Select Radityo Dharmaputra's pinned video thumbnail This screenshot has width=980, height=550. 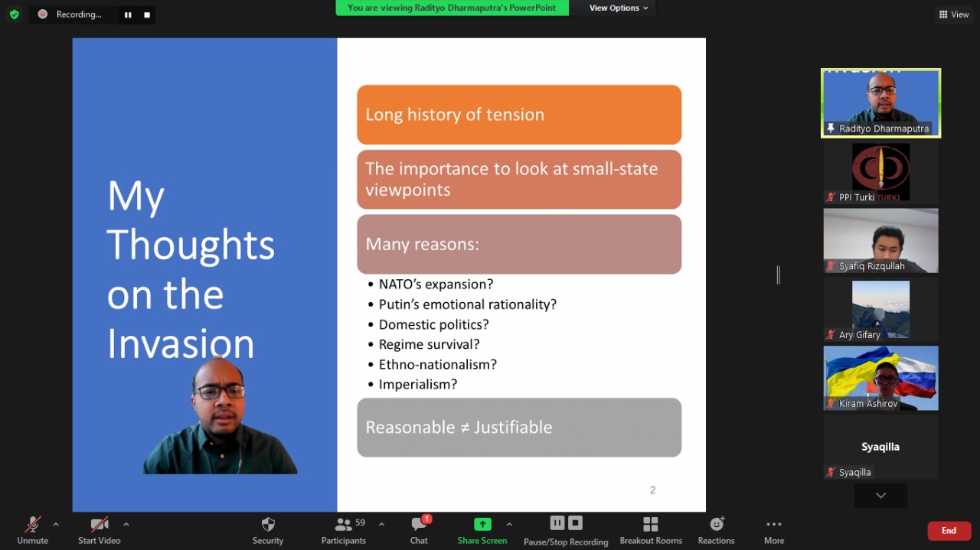881,103
